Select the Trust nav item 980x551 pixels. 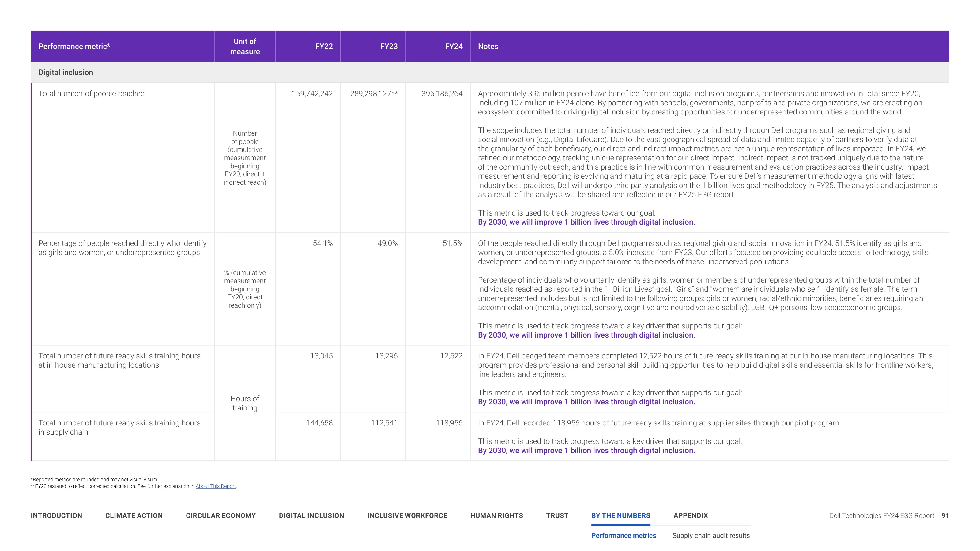point(557,515)
